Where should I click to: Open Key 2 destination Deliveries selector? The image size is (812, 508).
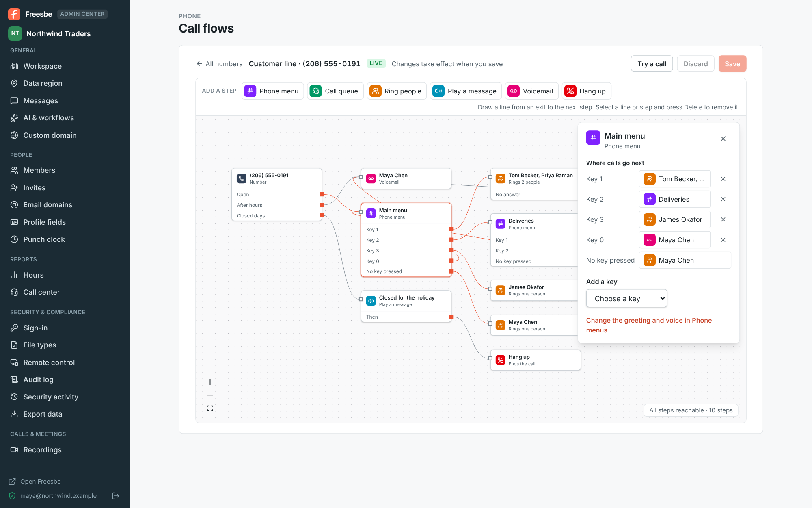pyautogui.click(x=675, y=199)
